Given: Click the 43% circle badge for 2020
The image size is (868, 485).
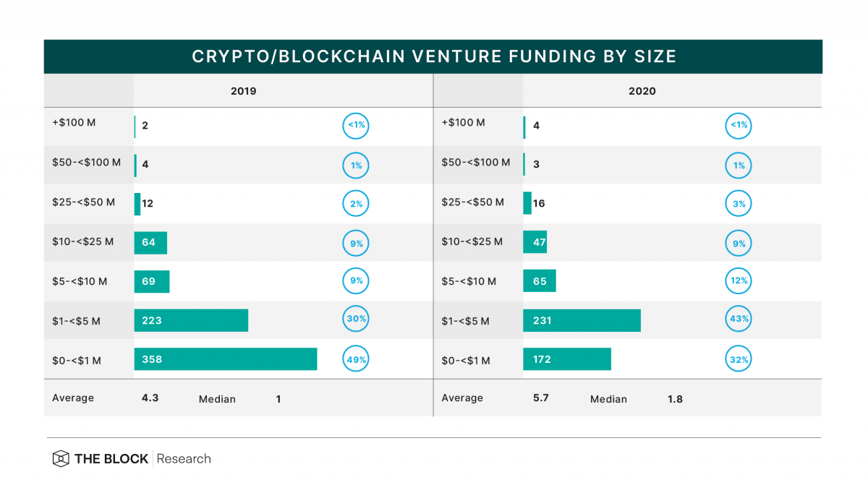Looking at the screenshot, I should point(739,320).
